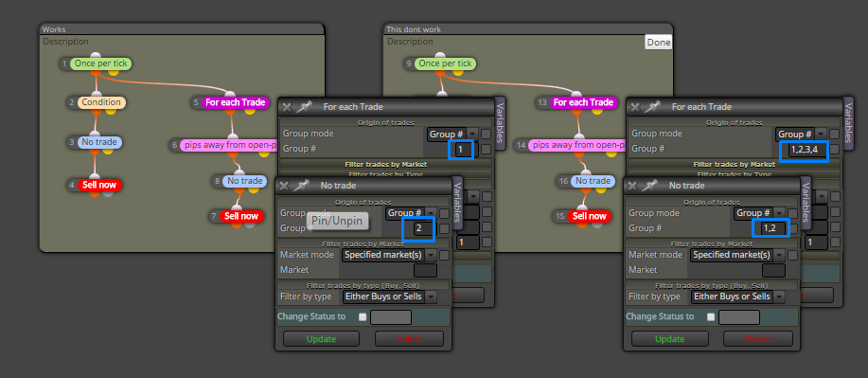
Task: Toggle Group # checkbox beside value 1
Action: point(486,149)
